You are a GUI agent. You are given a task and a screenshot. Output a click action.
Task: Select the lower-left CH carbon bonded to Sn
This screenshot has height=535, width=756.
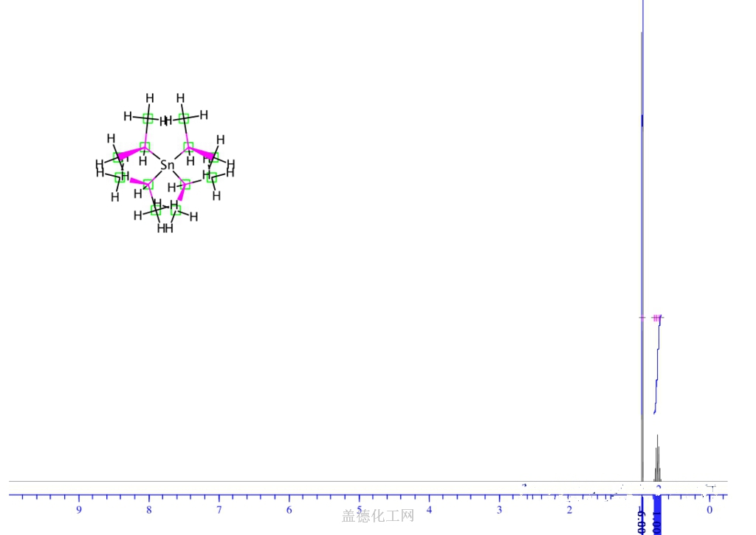coord(148,184)
